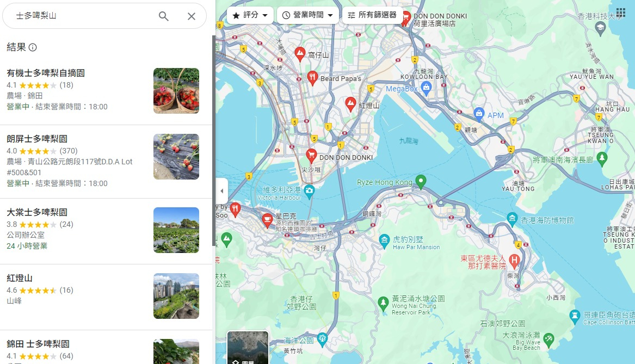
Task: Click the 香港科技大學 university pin
Action: pos(601,28)
